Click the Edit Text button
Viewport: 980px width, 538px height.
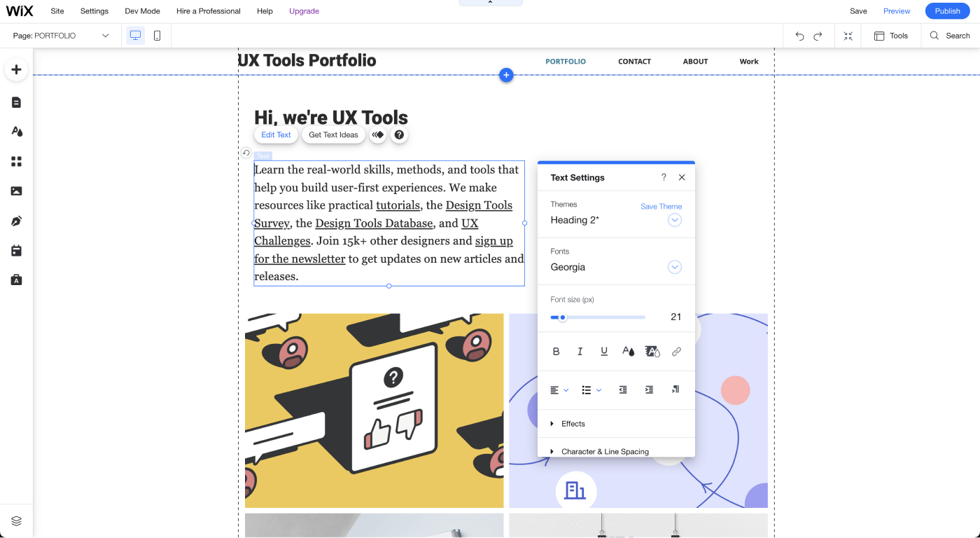point(276,135)
